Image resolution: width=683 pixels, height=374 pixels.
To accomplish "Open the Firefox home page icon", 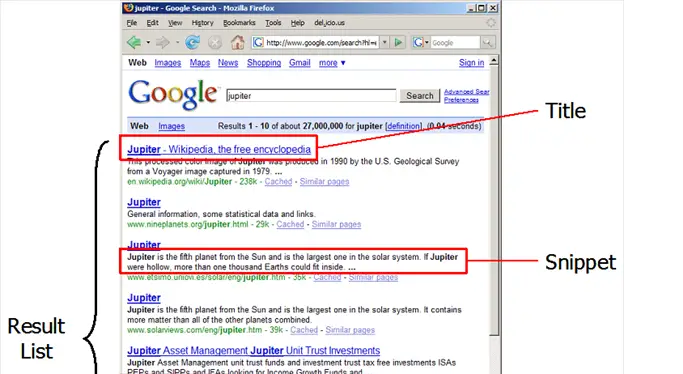I will [x=237, y=42].
